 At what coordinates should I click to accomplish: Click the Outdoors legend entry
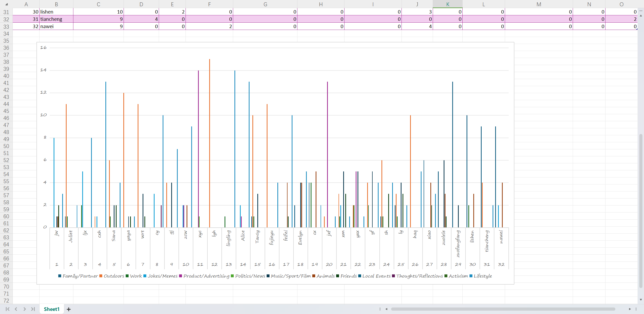click(x=114, y=276)
